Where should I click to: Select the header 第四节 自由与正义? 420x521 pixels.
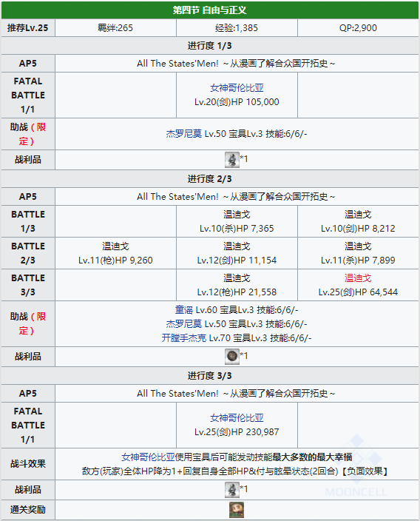pos(210,10)
